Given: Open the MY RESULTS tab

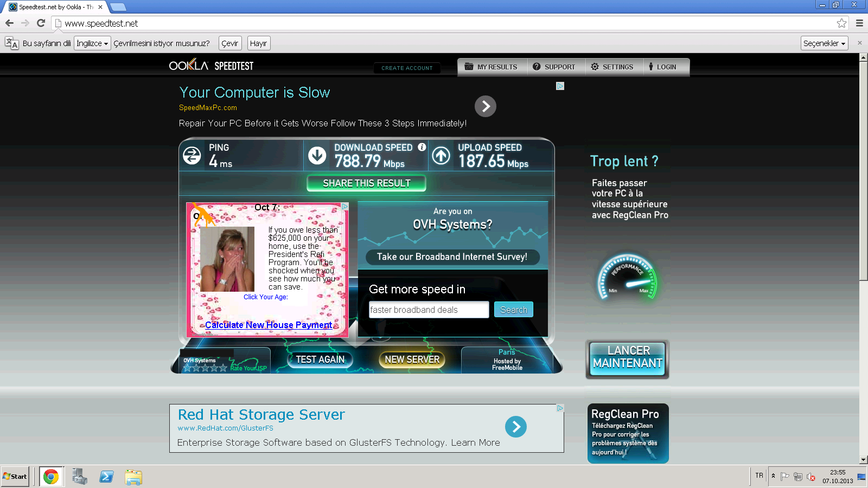Looking at the screenshot, I should (492, 67).
